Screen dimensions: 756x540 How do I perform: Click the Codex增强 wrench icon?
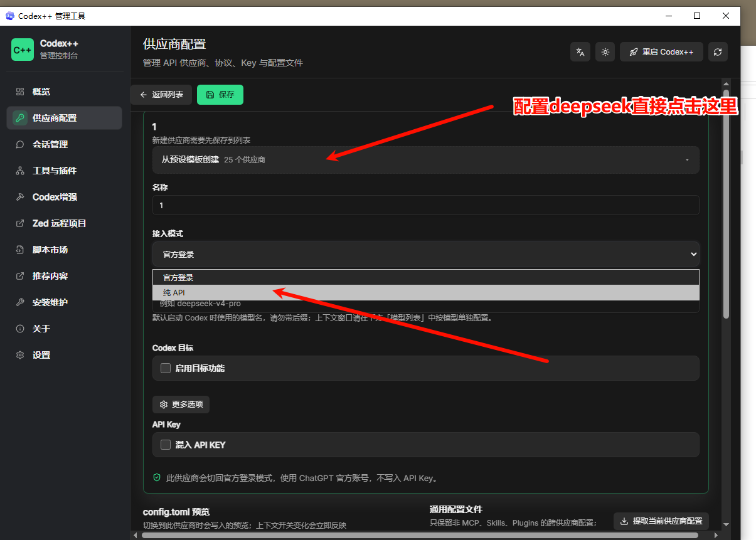(20, 197)
